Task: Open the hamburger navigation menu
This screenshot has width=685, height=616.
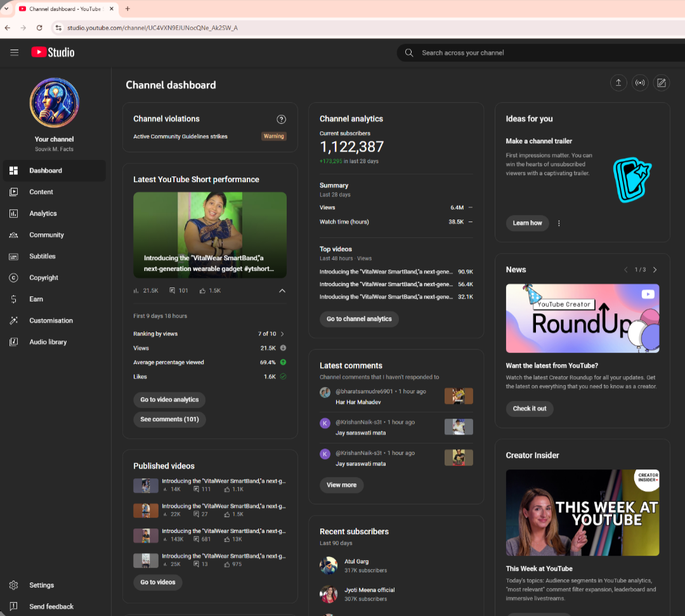Action: pos(15,53)
